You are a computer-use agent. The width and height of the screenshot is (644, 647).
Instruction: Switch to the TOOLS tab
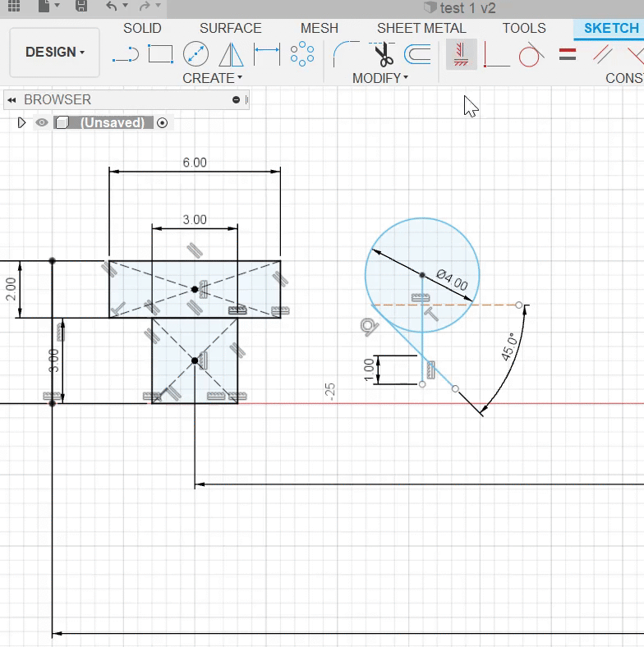(524, 28)
